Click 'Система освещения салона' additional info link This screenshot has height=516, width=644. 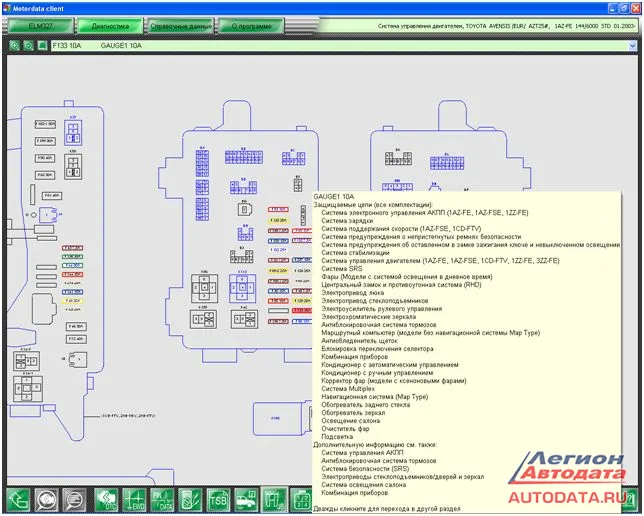(363, 485)
